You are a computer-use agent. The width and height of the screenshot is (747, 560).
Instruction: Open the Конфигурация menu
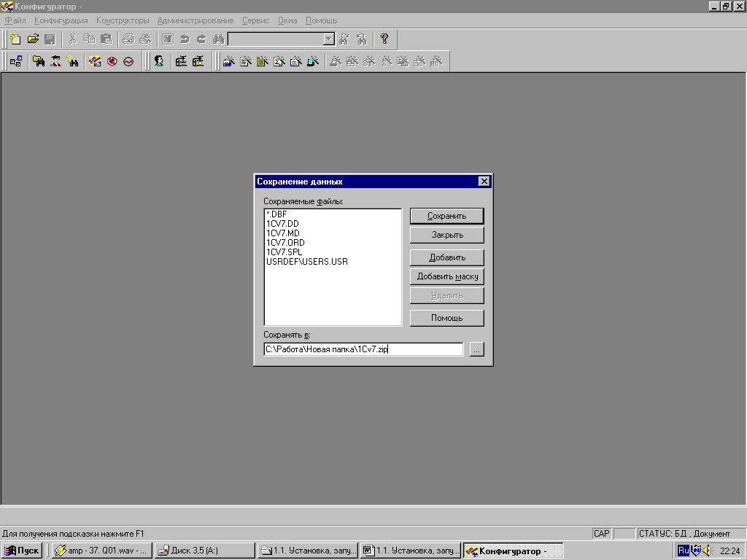tap(61, 20)
